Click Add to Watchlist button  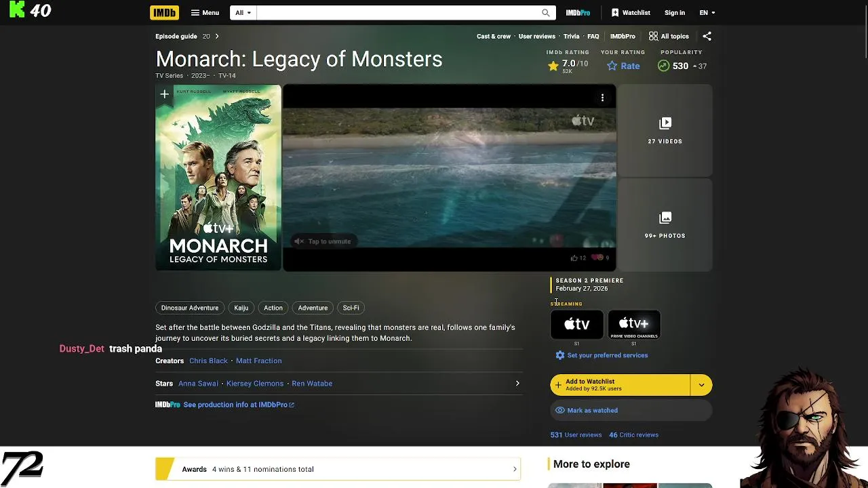point(620,385)
